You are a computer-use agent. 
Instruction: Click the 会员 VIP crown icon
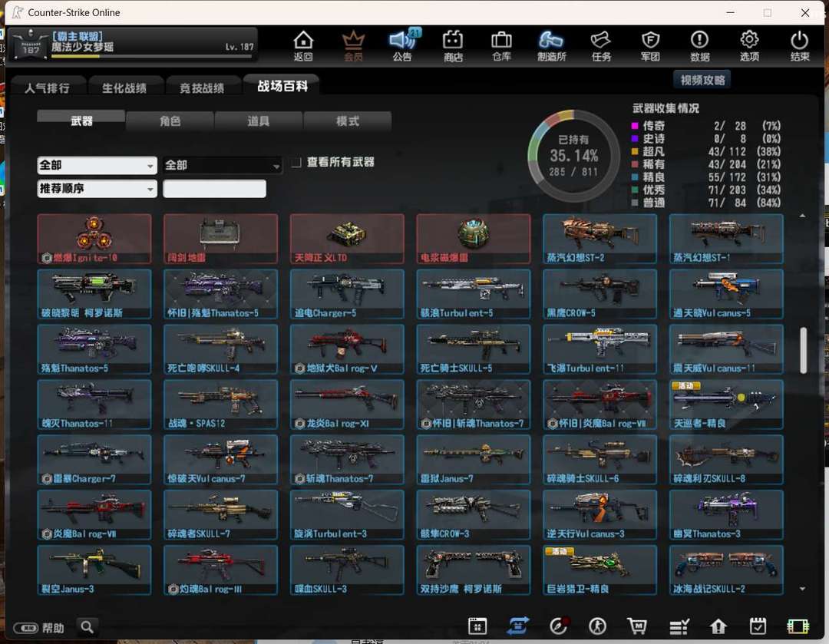click(353, 45)
